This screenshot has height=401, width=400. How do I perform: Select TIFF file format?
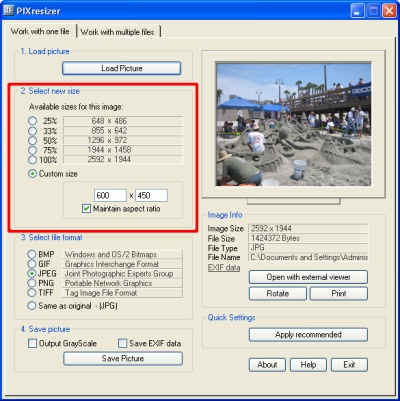pyautogui.click(x=32, y=293)
